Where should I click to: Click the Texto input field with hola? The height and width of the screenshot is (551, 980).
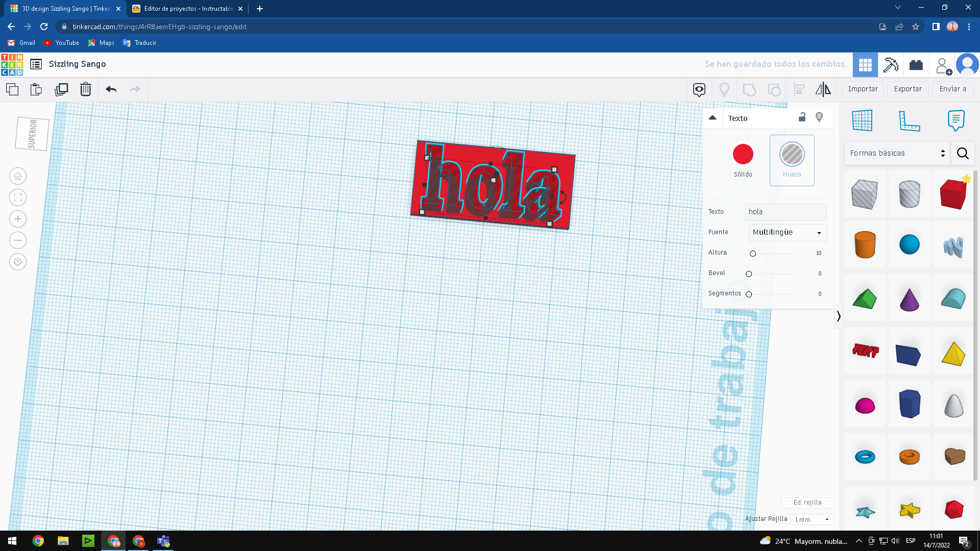click(785, 212)
